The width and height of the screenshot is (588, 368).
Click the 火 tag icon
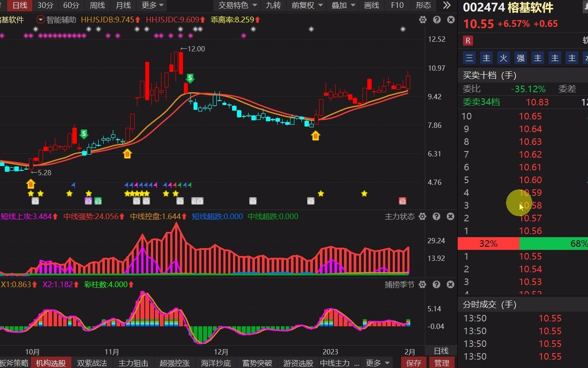(504, 58)
